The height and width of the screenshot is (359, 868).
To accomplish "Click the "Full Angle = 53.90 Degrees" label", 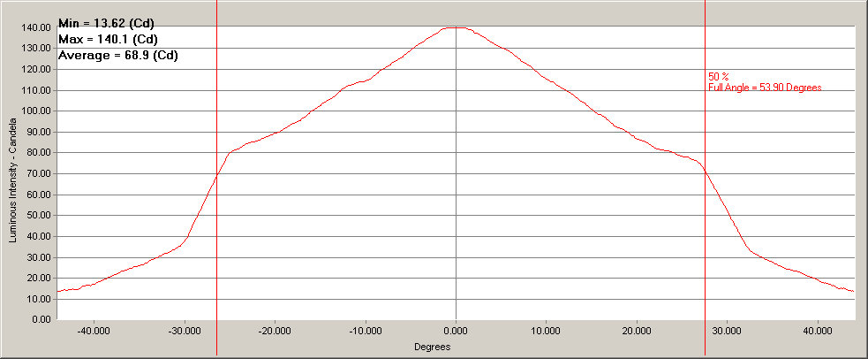I will pos(765,88).
